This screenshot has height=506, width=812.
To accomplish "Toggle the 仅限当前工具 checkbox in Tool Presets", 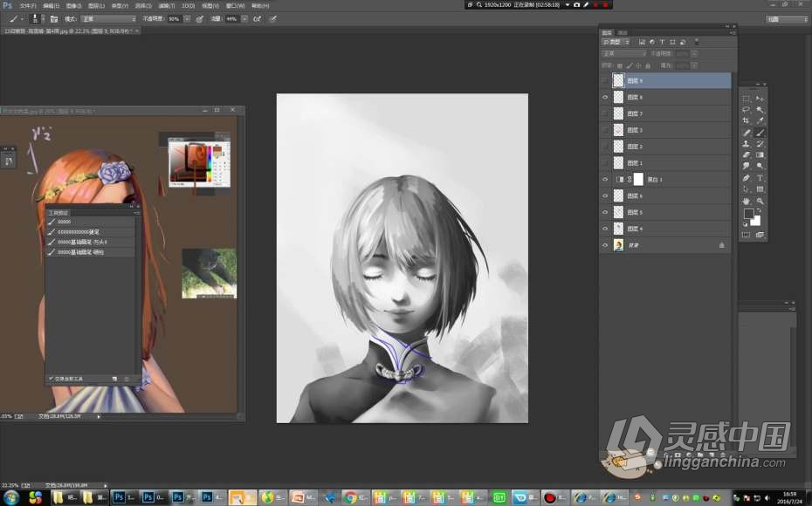I will pyautogui.click(x=52, y=379).
